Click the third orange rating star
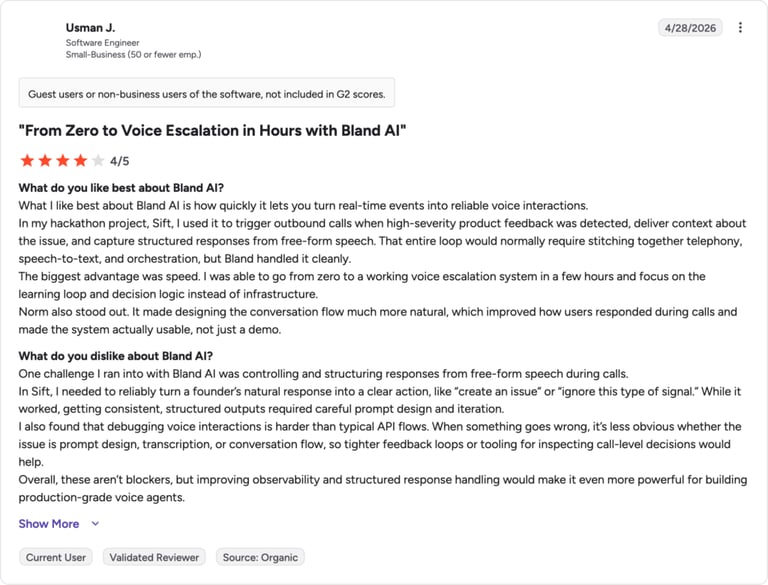Viewport: 768px width, 585px height. pyautogui.click(x=63, y=161)
